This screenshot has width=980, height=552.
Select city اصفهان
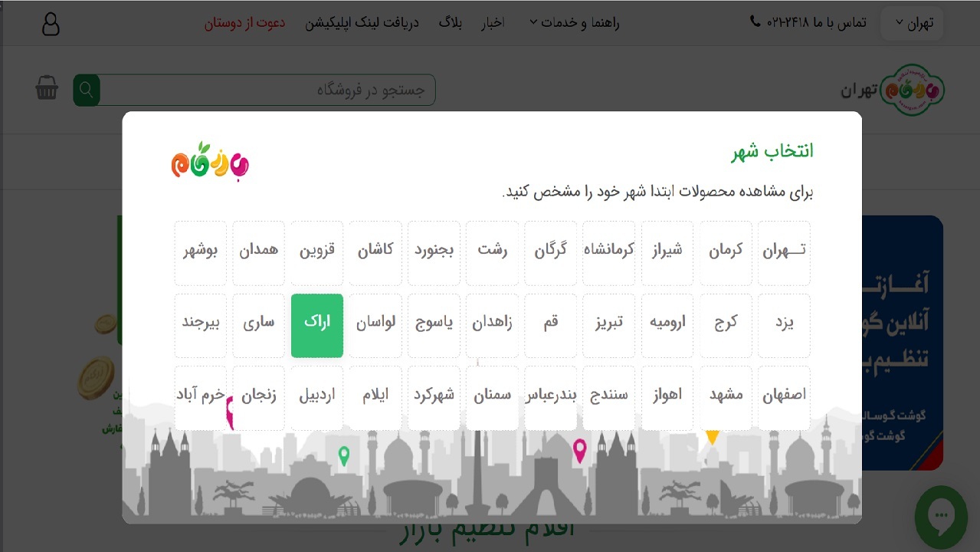click(784, 398)
